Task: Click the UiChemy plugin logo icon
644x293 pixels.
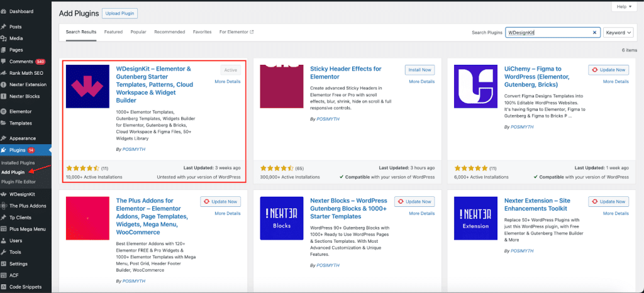Action: pos(476,86)
